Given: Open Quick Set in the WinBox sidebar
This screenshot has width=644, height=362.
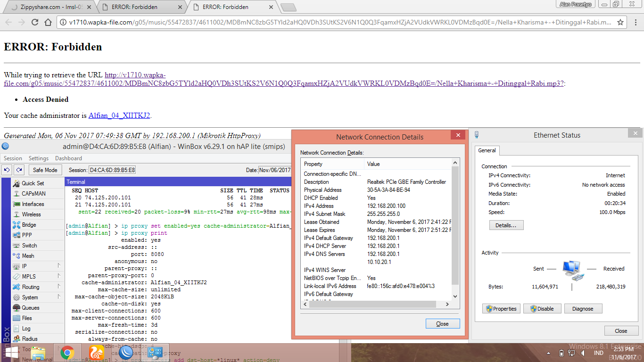Looking at the screenshot, I should [33, 183].
